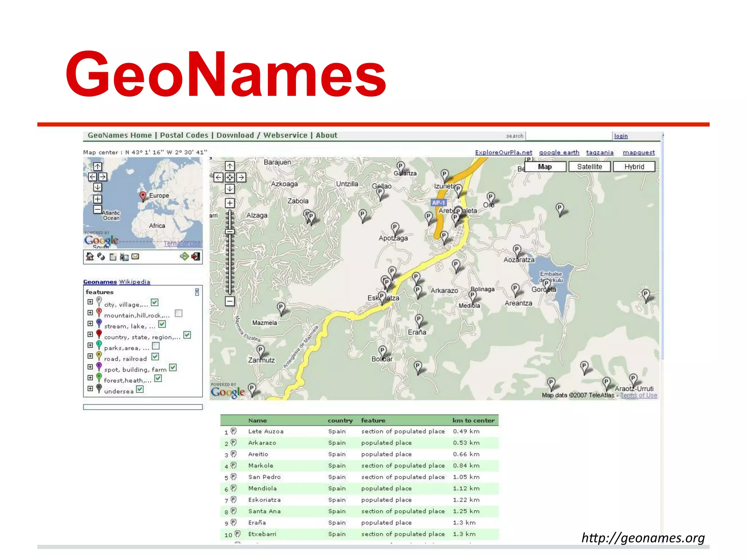Open Download / Webservice menu item
Screen dimensions: 747x560
coord(262,135)
